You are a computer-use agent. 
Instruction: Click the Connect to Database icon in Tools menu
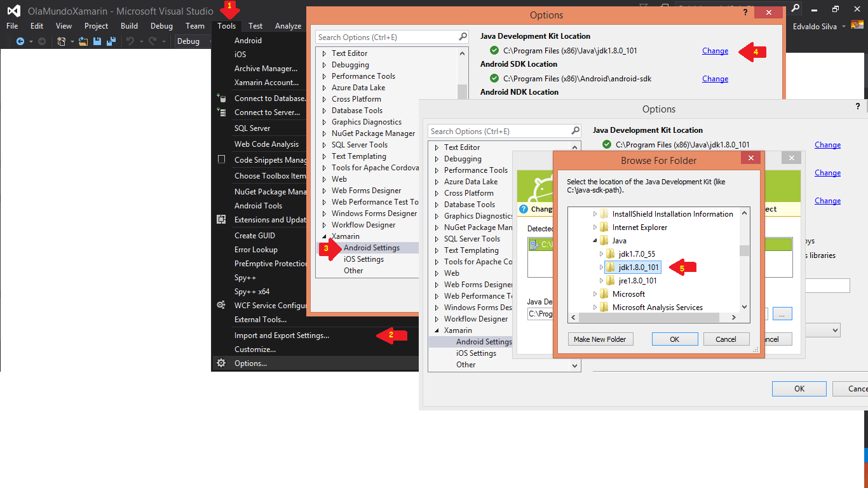[x=221, y=98]
